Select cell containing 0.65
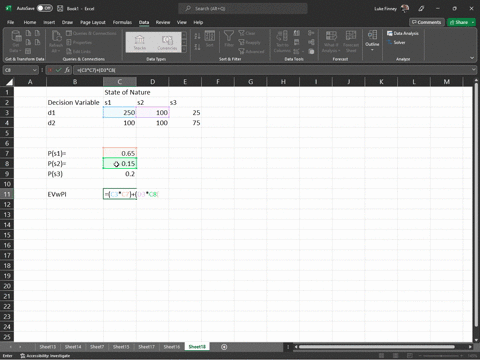The width and height of the screenshot is (480, 360). 120,153
